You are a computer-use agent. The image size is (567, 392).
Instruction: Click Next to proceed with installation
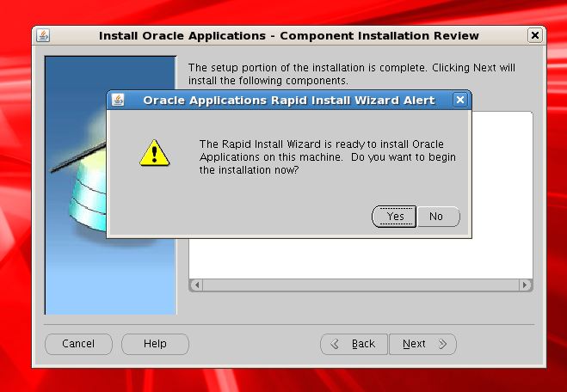tap(422, 344)
